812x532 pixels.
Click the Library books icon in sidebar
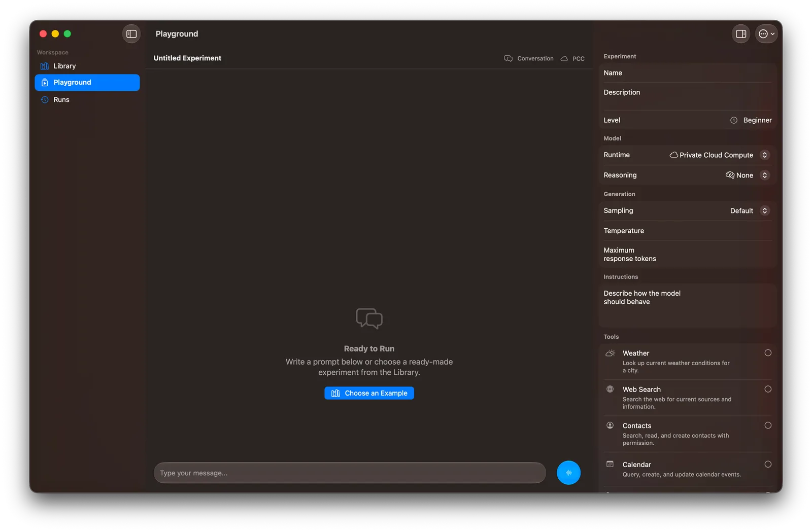click(x=45, y=66)
